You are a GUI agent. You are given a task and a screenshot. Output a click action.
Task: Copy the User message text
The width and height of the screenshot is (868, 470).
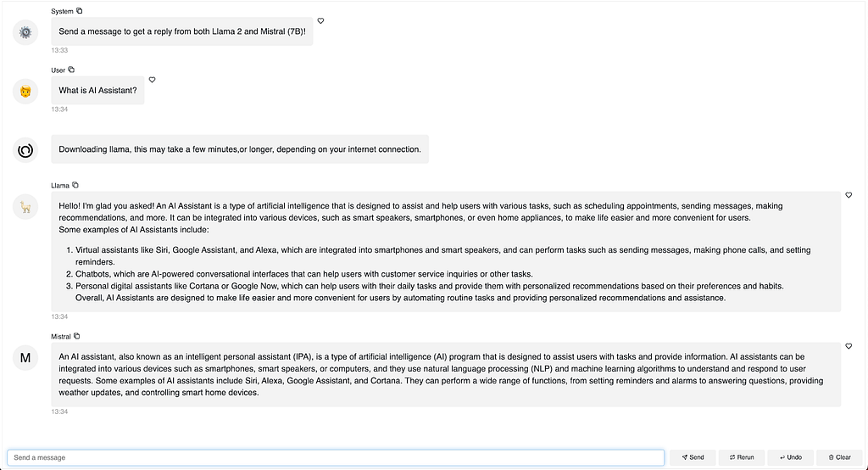[x=71, y=70]
